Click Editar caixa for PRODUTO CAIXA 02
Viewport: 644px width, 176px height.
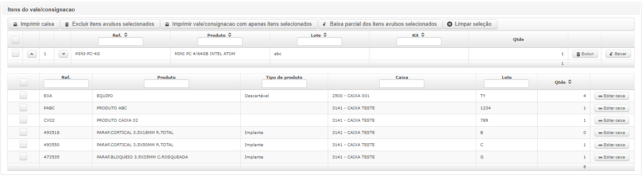[612, 120]
